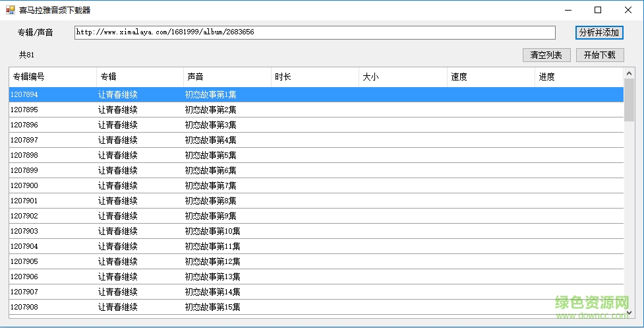Click scrollbar up arrow
Viewport: 644px width, 328px height.
tap(629, 73)
